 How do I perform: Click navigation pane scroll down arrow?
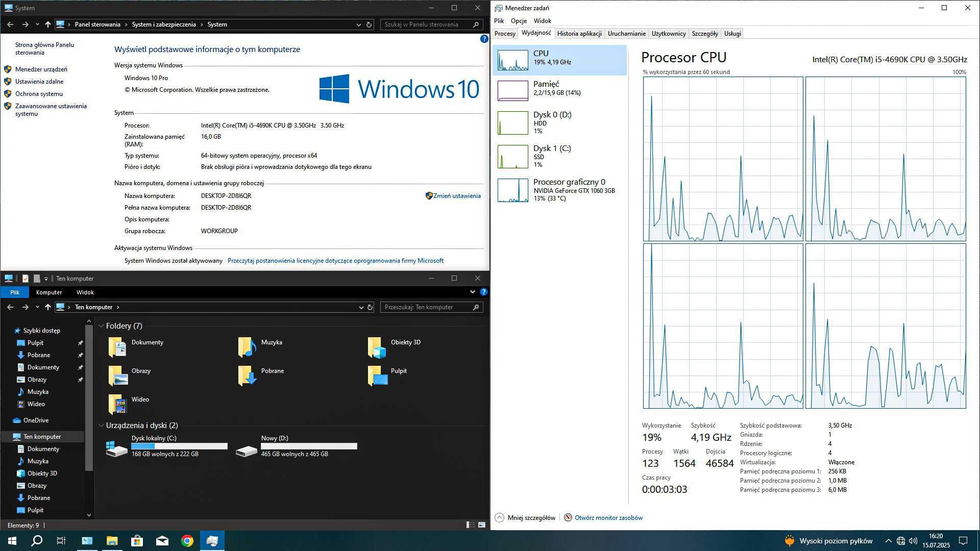pos(89,515)
